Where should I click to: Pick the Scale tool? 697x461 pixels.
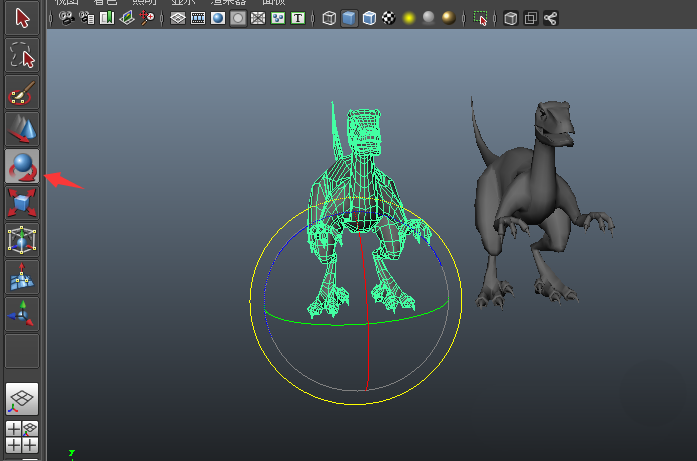click(22, 203)
